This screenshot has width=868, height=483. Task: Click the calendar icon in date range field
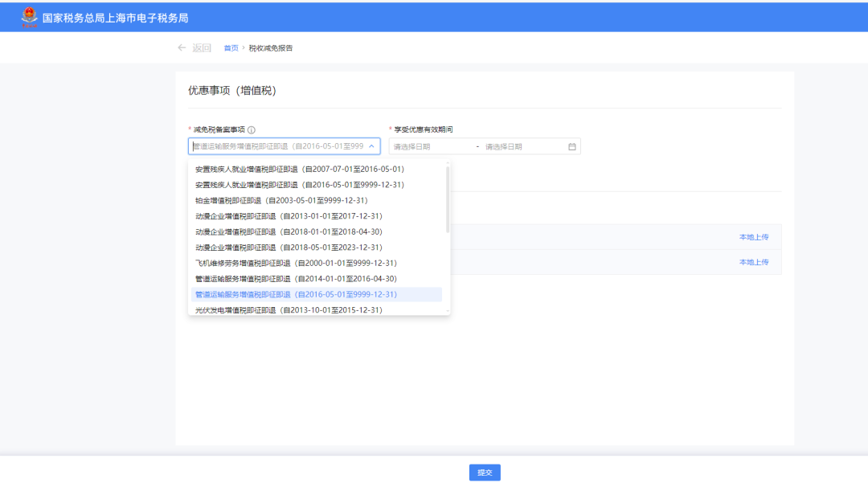572,147
